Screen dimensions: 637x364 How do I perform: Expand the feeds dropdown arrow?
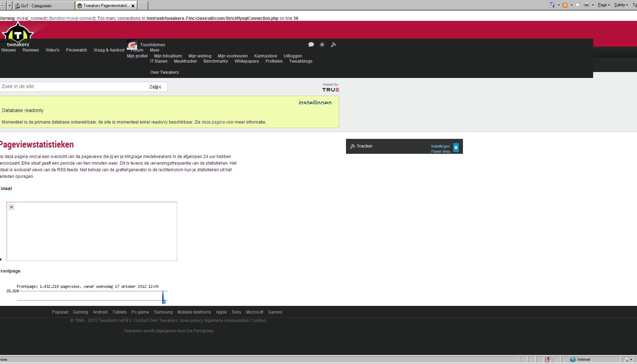pyautogui.click(x=572, y=5)
